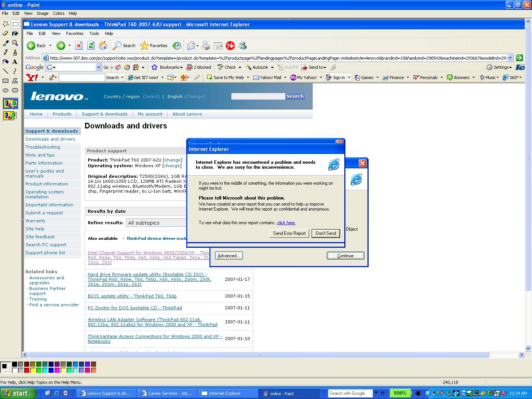
Task: Open Paint's View menu
Action: coord(28,13)
